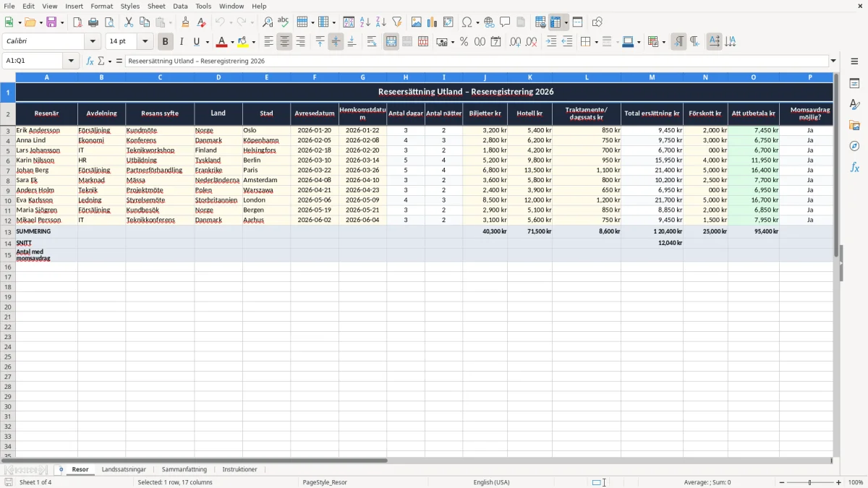Open Background Color dropdown arrow
The width and height of the screenshot is (868, 488).
(253, 42)
